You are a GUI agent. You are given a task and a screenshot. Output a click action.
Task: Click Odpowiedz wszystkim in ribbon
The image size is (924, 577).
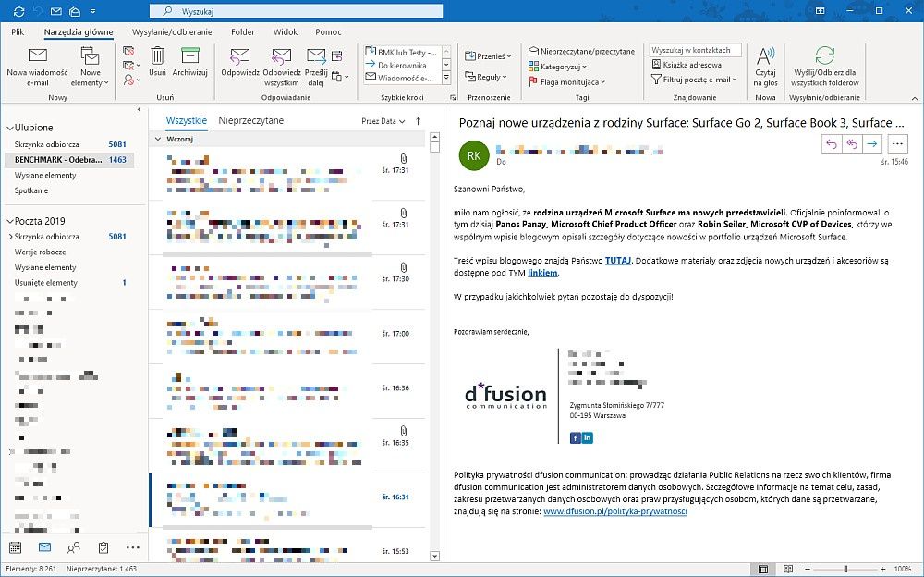point(281,68)
